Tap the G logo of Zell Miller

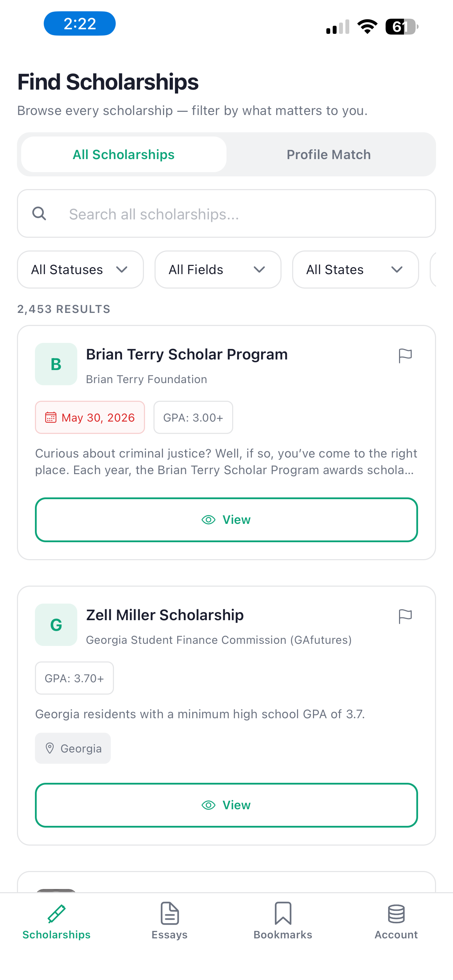[56, 625]
